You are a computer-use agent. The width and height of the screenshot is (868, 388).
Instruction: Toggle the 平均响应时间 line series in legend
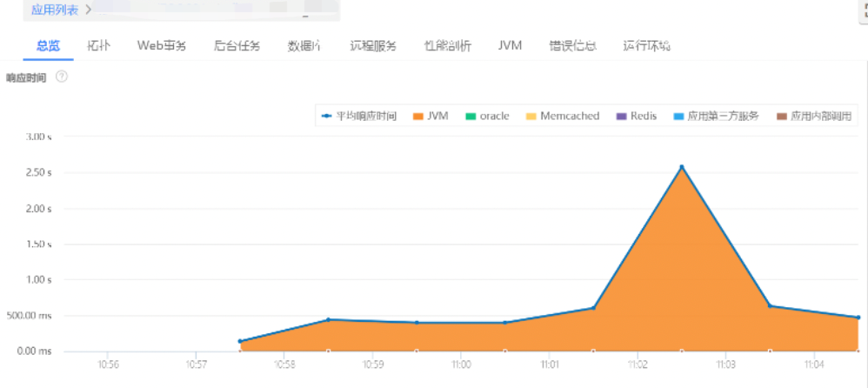coord(359,116)
